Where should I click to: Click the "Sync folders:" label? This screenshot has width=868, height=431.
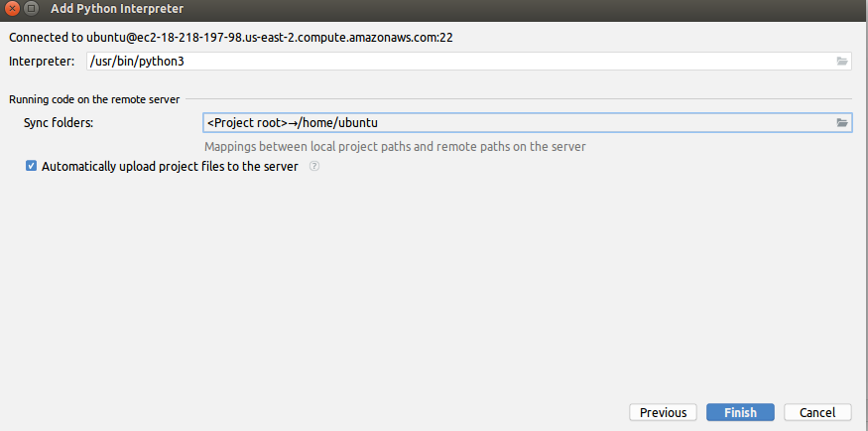[x=64, y=123]
